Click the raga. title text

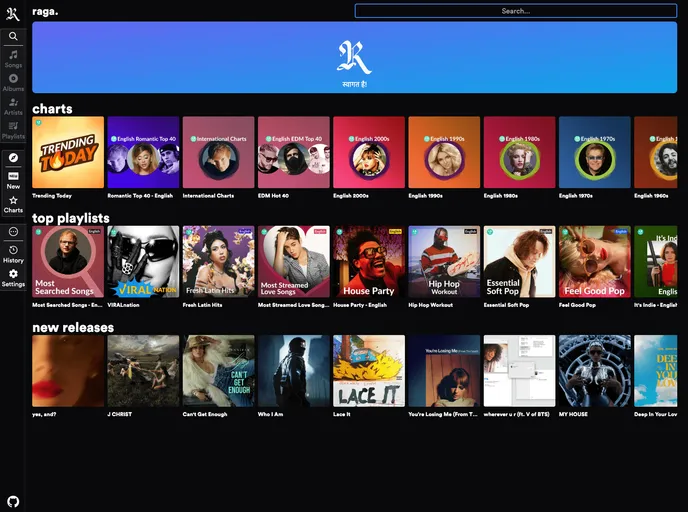click(45, 11)
